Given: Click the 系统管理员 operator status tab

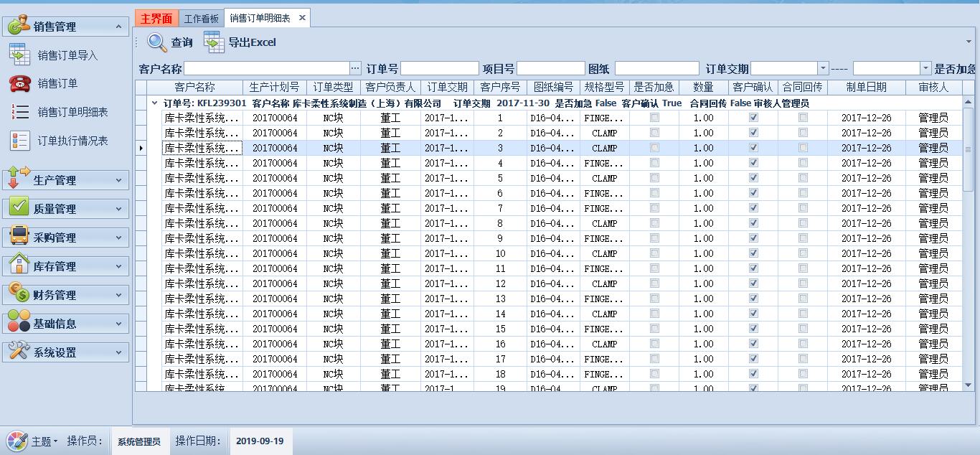Looking at the screenshot, I should click(140, 441).
